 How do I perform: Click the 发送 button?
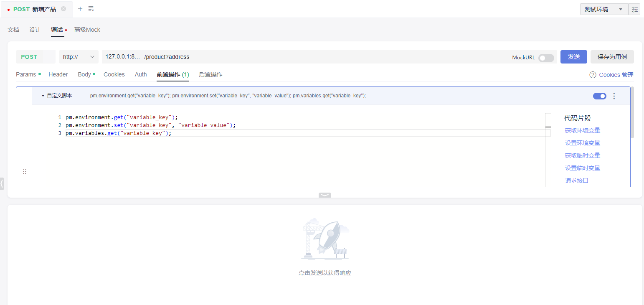pos(573,57)
